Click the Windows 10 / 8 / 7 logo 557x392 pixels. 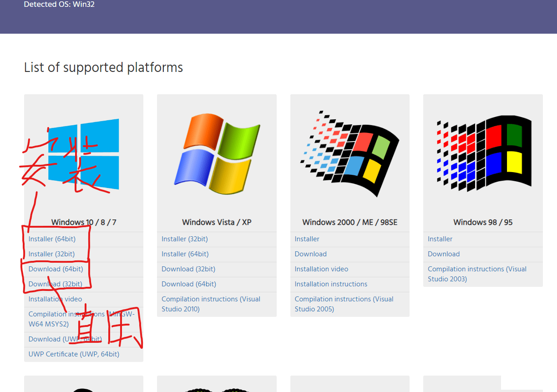pyautogui.click(x=84, y=154)
